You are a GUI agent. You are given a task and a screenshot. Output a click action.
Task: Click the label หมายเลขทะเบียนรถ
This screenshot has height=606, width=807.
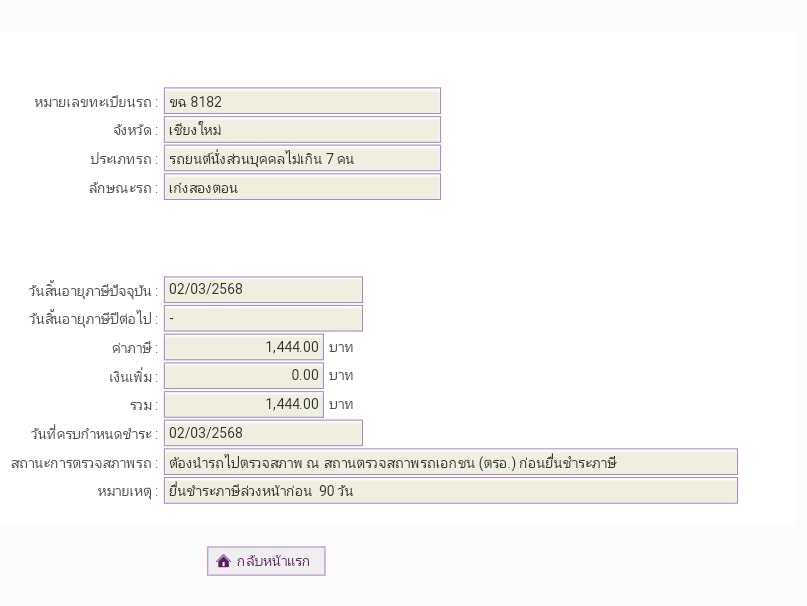tap(96, 102)
